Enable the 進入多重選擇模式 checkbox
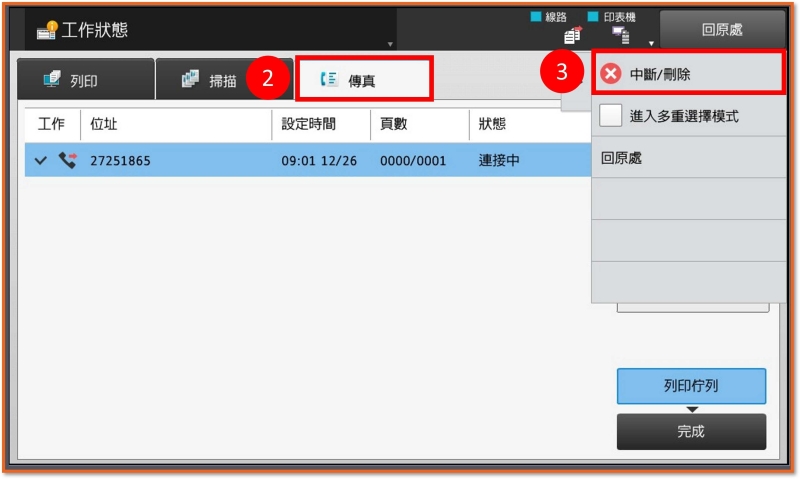 [x=610, y=115]
